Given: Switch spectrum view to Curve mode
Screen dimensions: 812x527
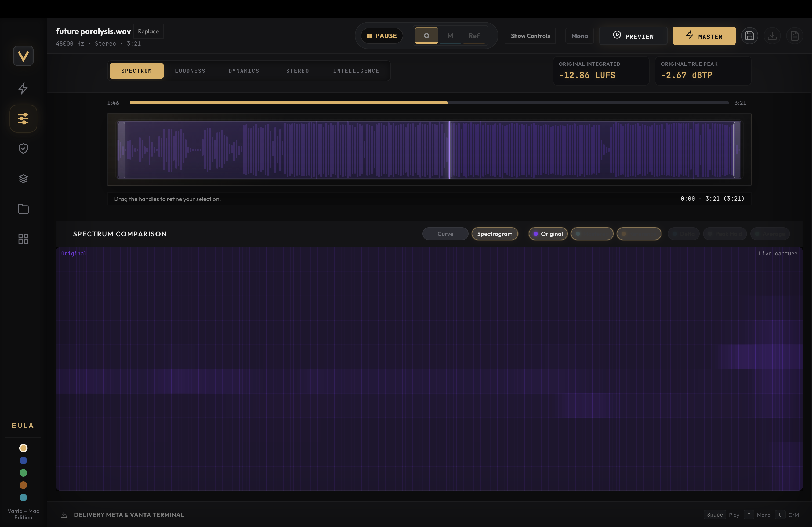Looking at the screenshot, I should pos(445,234).
